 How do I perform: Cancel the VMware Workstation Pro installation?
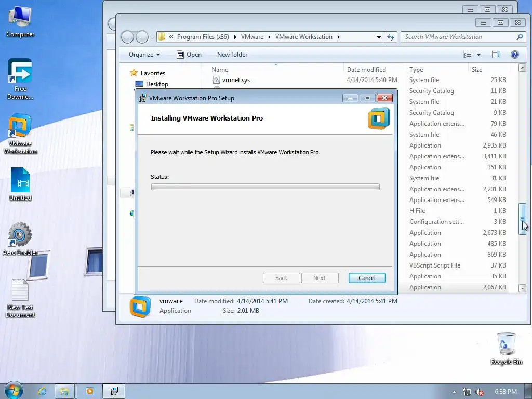pos(367,278)
